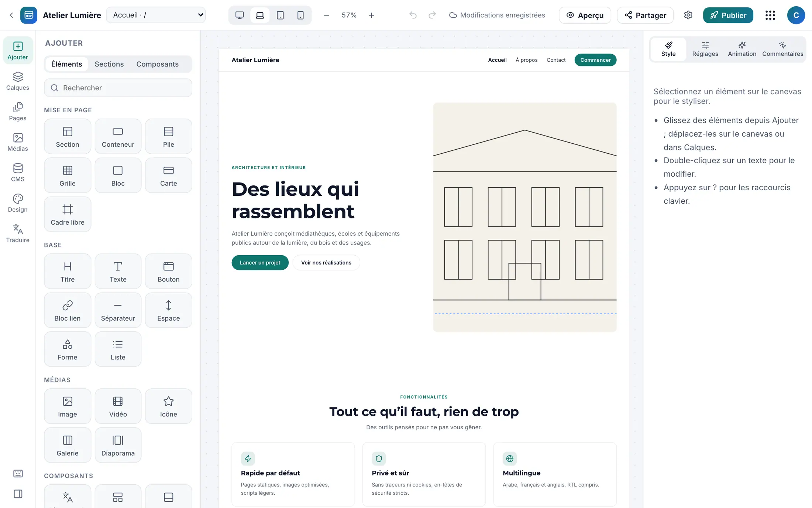
Task: Open the Réglages inspector tab
Action: click(705, 49)
